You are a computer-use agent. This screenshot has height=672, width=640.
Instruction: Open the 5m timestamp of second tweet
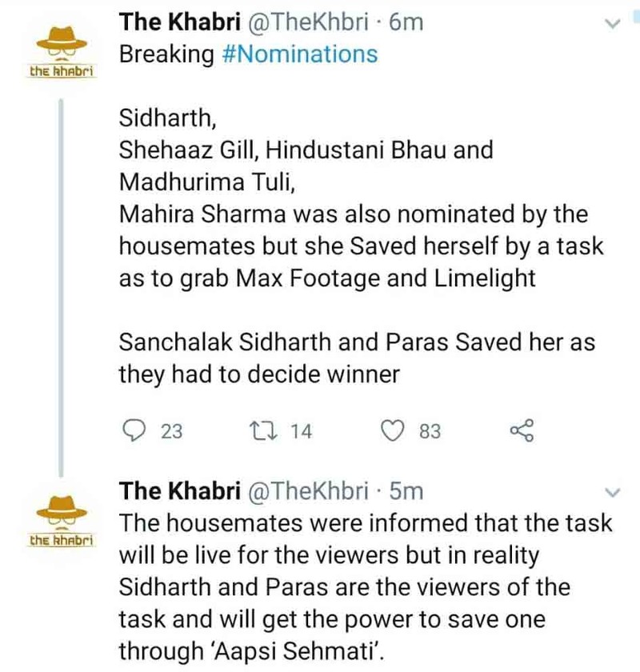coord(406,491)
